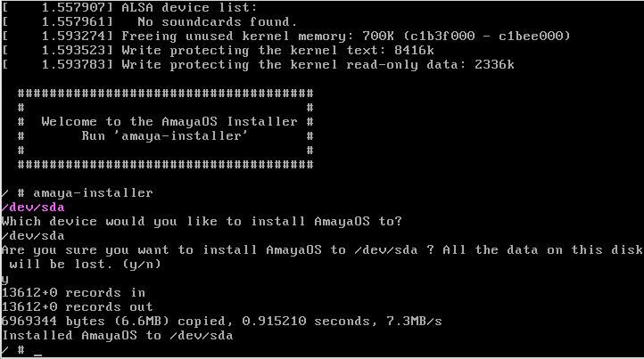Image resolution: width=644 pixels, height=359 pixels.
Task: Click the blinking cursor at the shell prompt
Action: (37, 355)
